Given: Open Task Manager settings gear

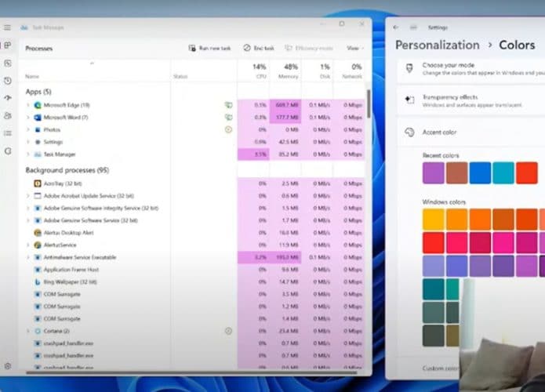Looking at the screenshot, I should pos(8,366).
